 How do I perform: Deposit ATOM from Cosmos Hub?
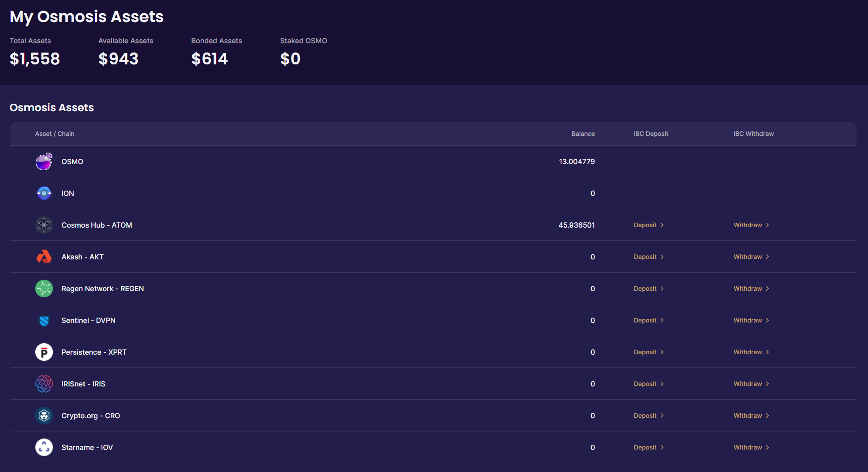coord(648,225)
